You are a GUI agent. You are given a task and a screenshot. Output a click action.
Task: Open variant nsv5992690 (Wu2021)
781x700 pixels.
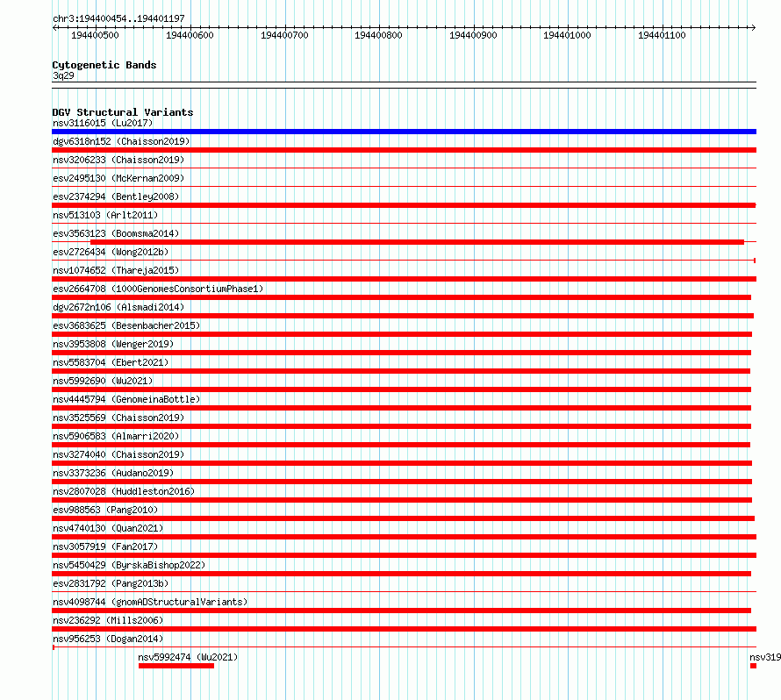point(103,381)
